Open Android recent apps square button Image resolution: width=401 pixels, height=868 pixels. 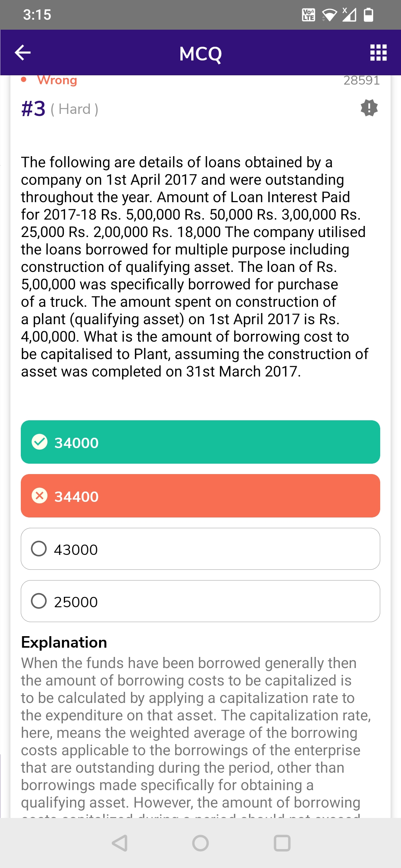pos(282,843)
